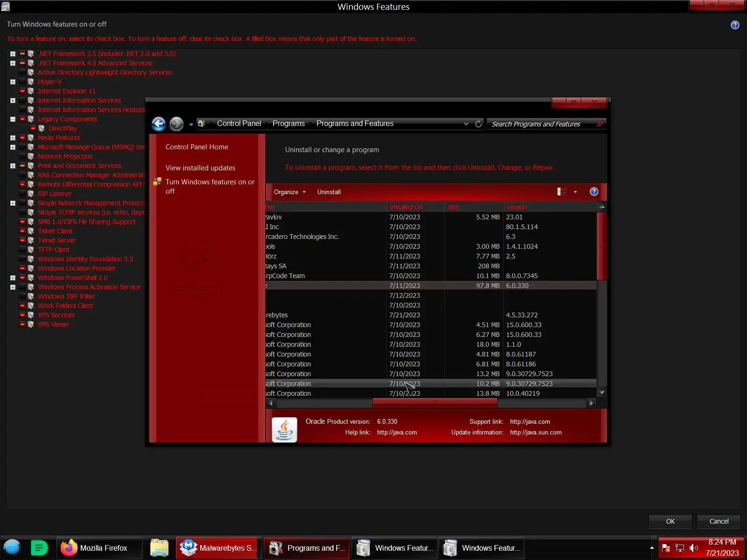This screenshot has height=560, width=747.
Task: Click the program list horizontal scrollbar thumb
Action: pos(435,403)
